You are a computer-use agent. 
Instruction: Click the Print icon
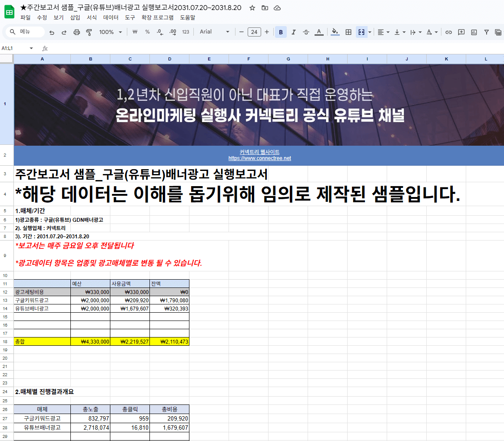click(78, 32)
